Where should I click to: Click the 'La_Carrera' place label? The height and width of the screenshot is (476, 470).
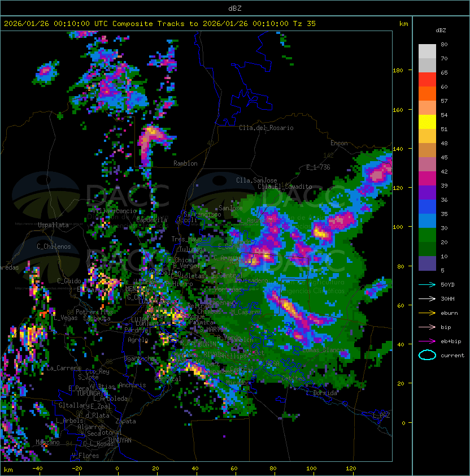[64, 368]
